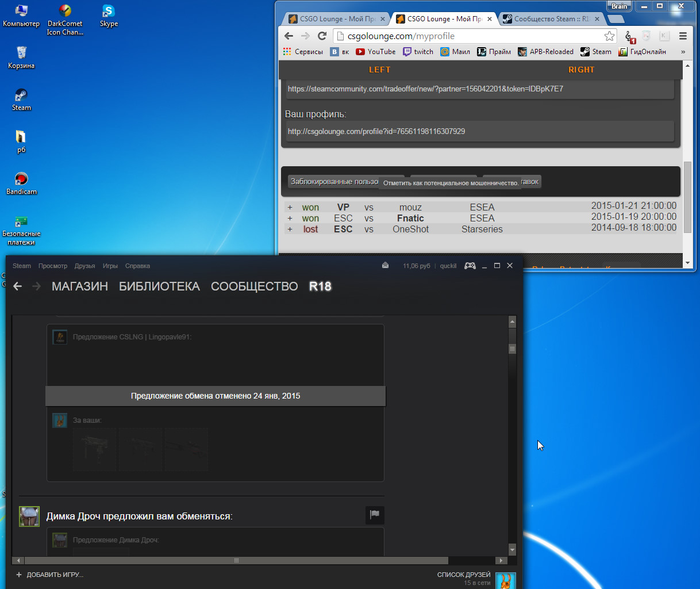The image size is (700, 589).
Task: Reload the csgolounge page in Chrome
Action: click(x=322, y=36)
